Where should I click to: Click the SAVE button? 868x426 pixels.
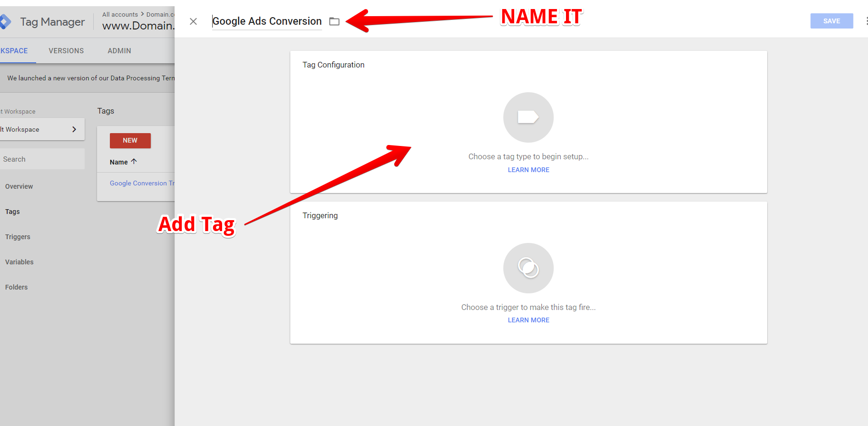pyautogui.click(x=831, y=21)
